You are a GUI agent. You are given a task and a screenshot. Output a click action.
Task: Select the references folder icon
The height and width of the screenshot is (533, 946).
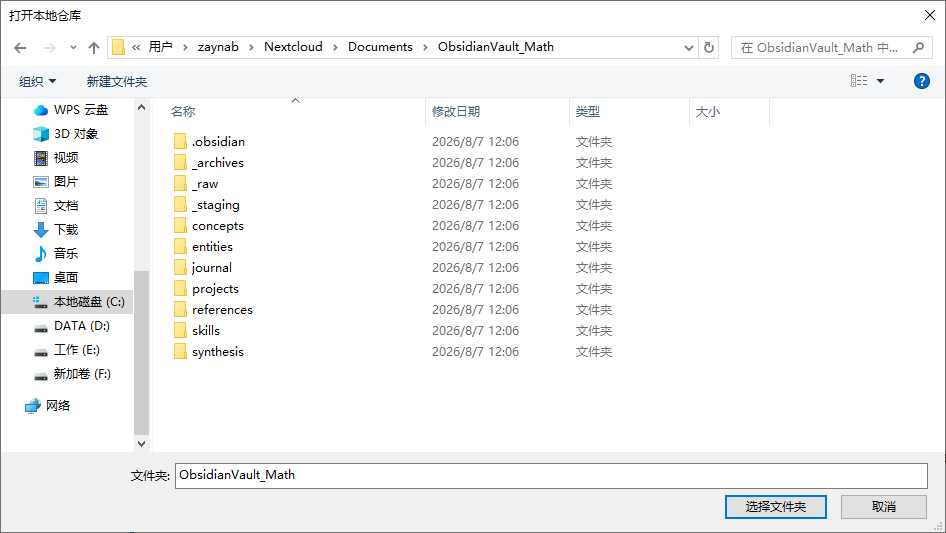180,310
